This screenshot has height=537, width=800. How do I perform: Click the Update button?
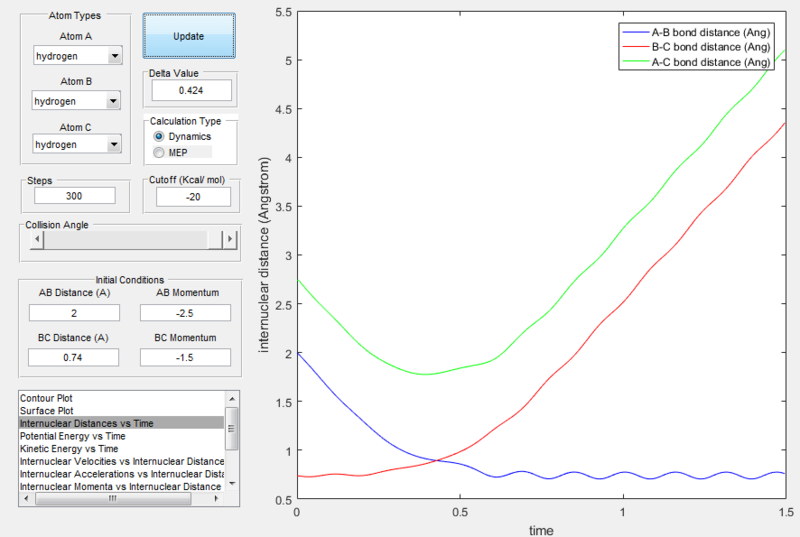coord(189,36)
